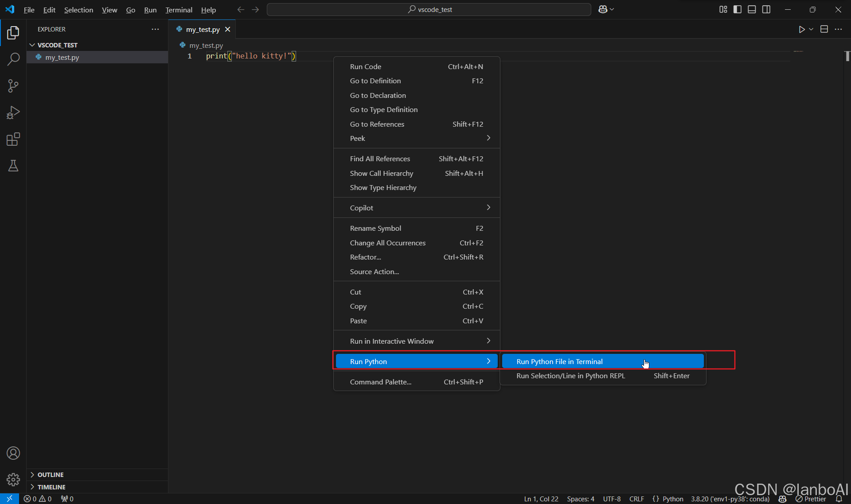Screen dimensions: 851x504
Task: Click the Ln 1, Col 22 status item
Action: [x=541, y=499]
